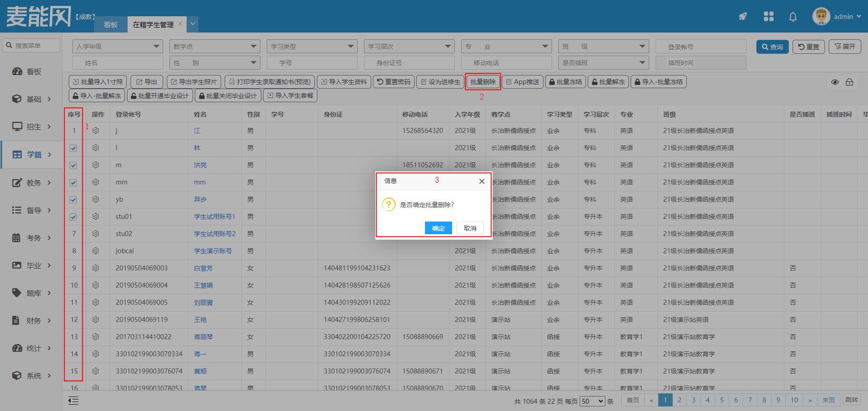Close the 信息 dialog with X
This screenshot has width=868, height=411.
(x=481, y=181)
